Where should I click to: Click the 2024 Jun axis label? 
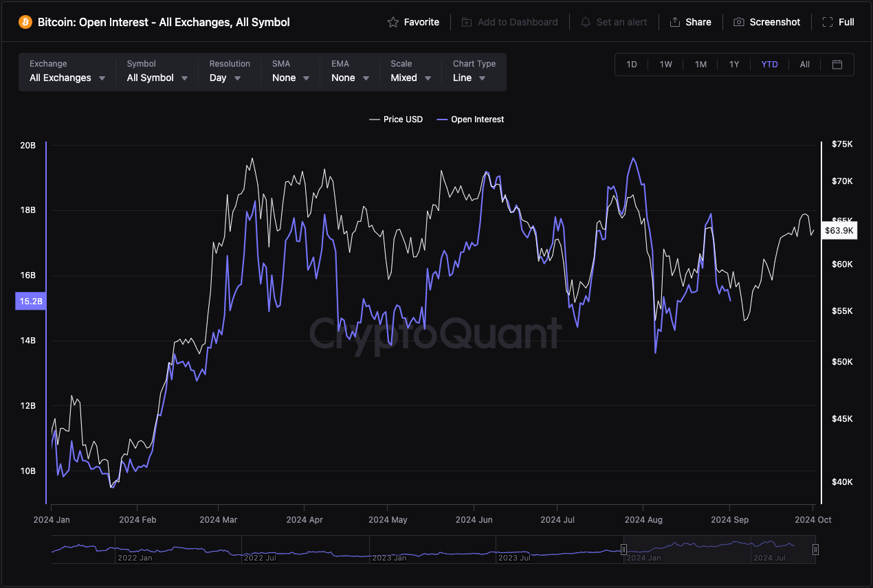click(474, 520)
